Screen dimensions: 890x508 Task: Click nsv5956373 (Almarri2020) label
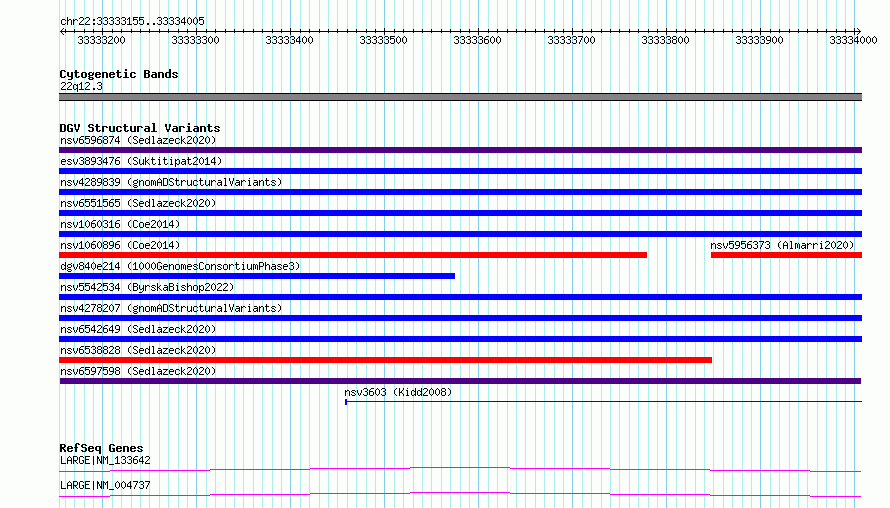click(x=782, y=245)
